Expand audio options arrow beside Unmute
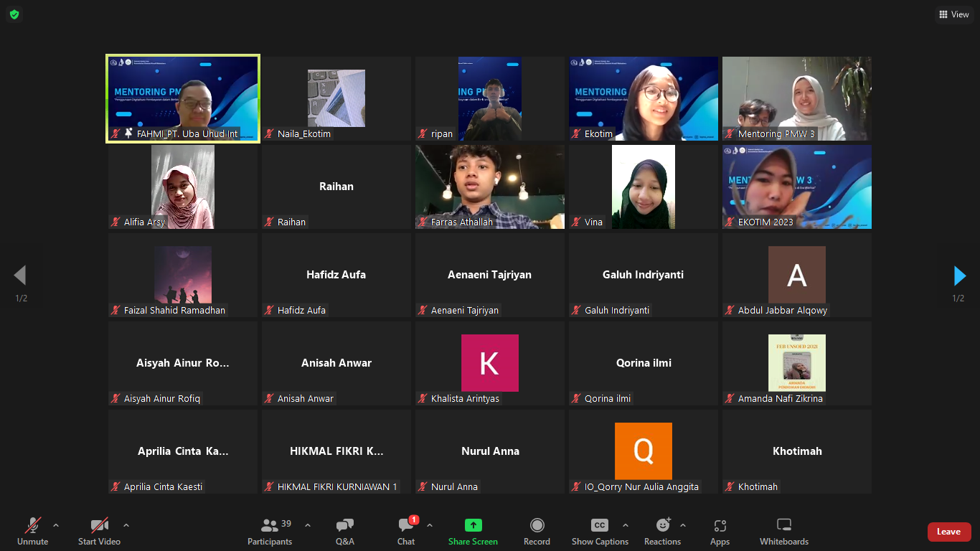Viewport: 980px width, 551px height. click(56, 525)
